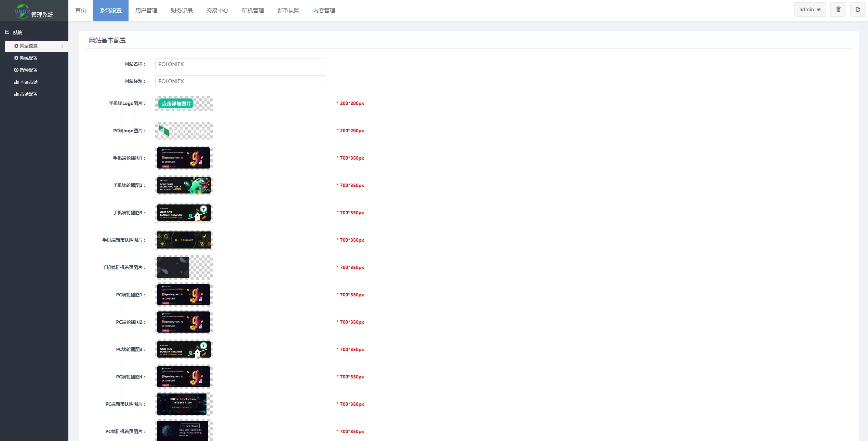Click the USDZ logo in sidebar header
The height and width of the screenshot is (441, 868).
(23, 11)
